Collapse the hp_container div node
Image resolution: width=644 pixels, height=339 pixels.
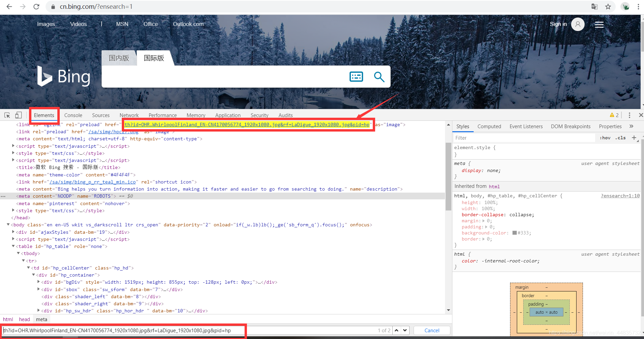tap(33, 275)
